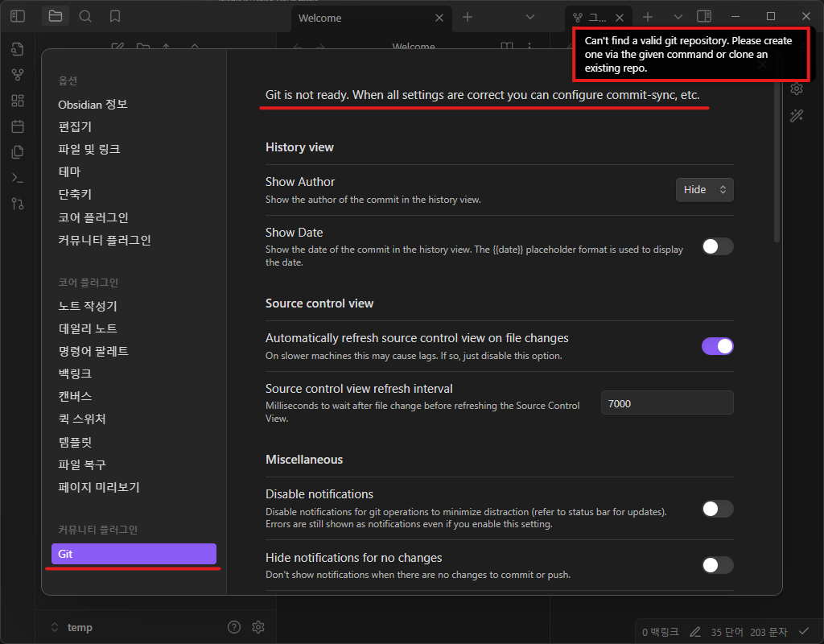
Task: Open 페이지 미리보기 plugin settings
Action: (134, 487)
